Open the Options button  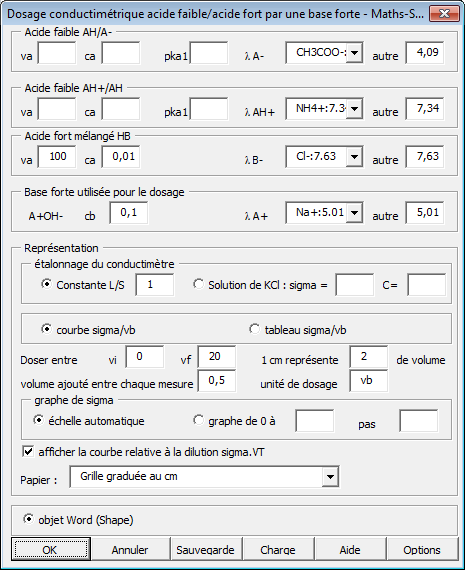(x=422, y=549)
